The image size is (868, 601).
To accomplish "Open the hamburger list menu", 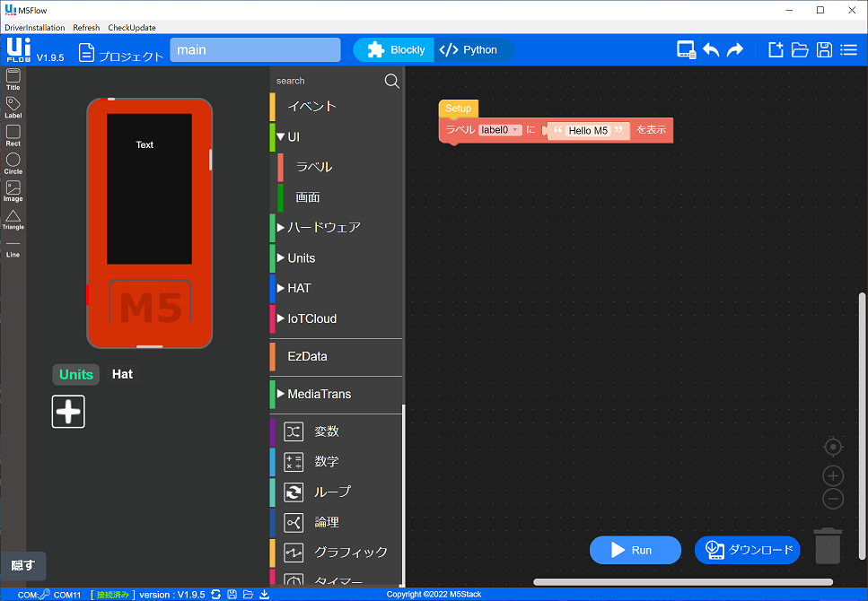I will pyautogui.click(x=848, y=50).
